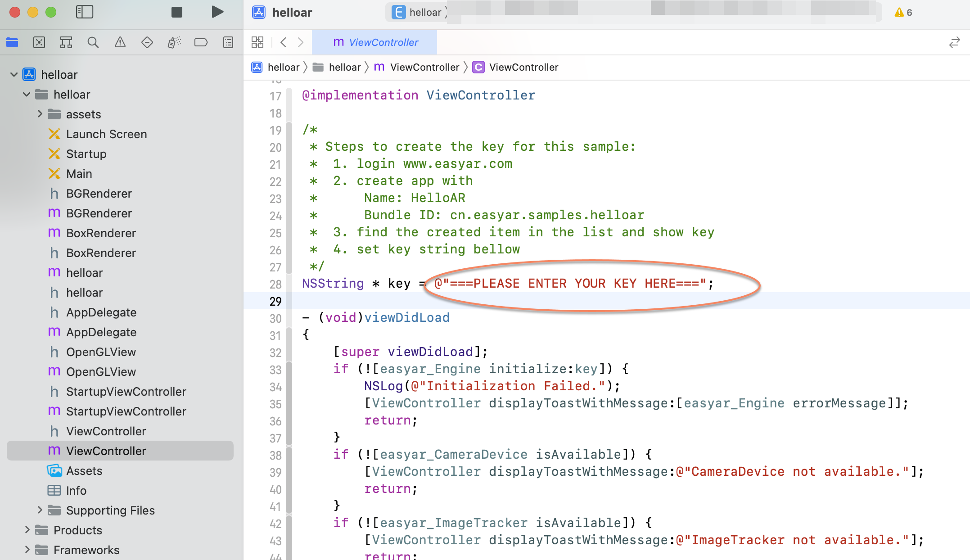Open BoxRenderer implementation file
This screenshot has width=970, height=560.
[x=101, y=233]
